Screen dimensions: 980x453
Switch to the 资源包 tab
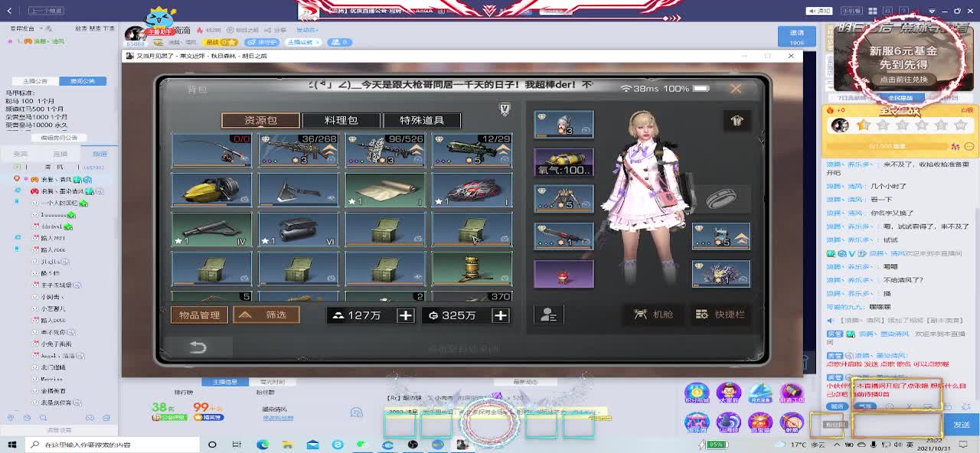point(260,120)
